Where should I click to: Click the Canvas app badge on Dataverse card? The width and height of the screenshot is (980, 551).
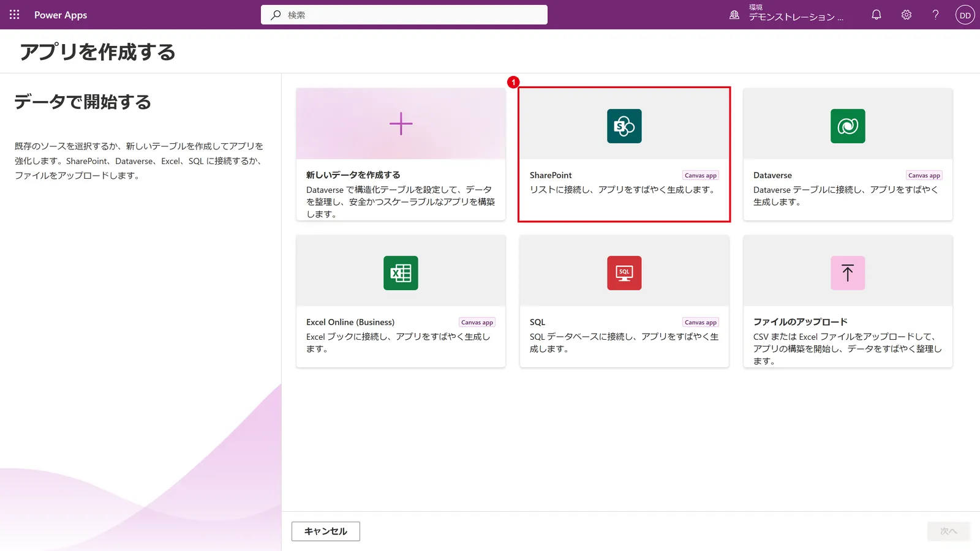(924, 176)
